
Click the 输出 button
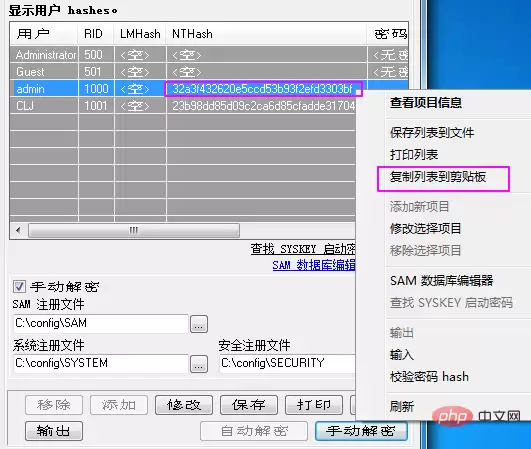coord(54,431)
